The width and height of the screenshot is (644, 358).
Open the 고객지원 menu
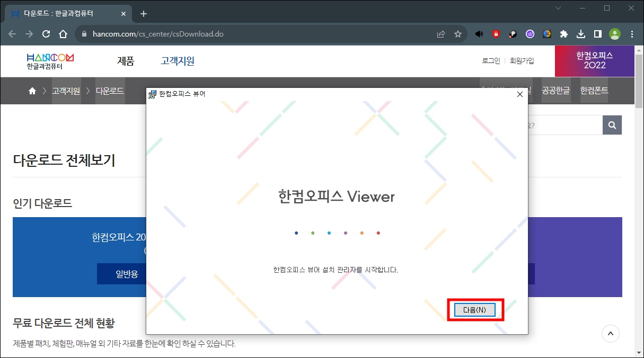[177, 61]
